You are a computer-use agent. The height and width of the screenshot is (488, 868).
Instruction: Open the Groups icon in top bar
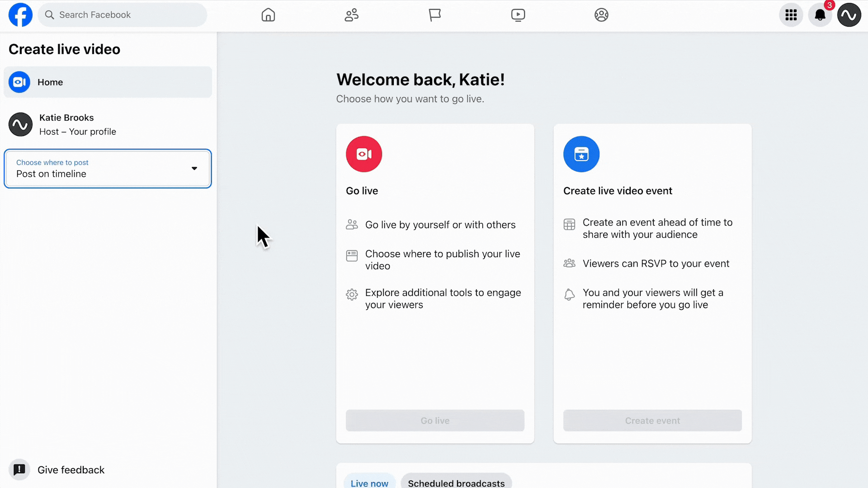pos(601,15)
